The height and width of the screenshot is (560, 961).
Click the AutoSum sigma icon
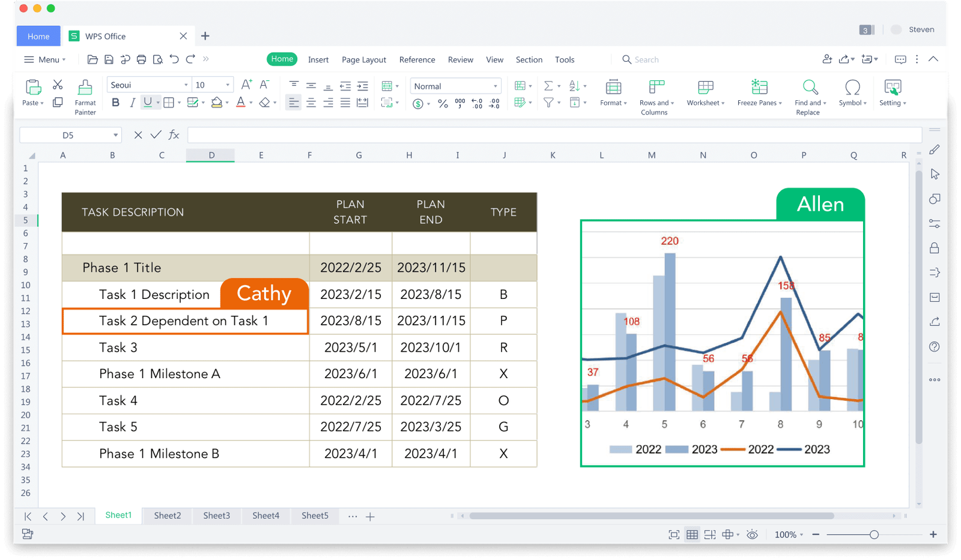(x=548, y=86)
